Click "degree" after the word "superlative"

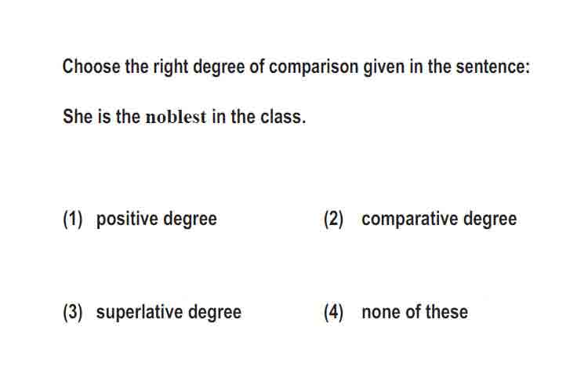click(215, 313)
